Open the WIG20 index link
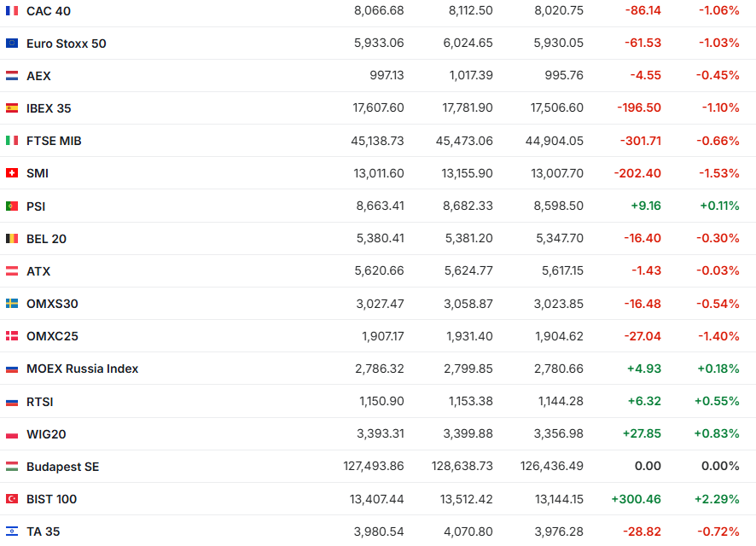 46,434
